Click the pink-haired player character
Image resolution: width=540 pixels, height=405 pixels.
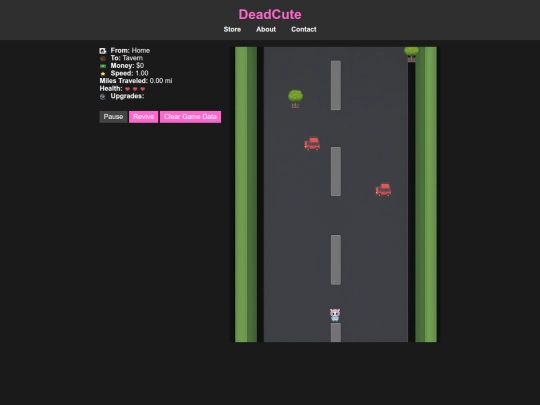coord(335,315)
